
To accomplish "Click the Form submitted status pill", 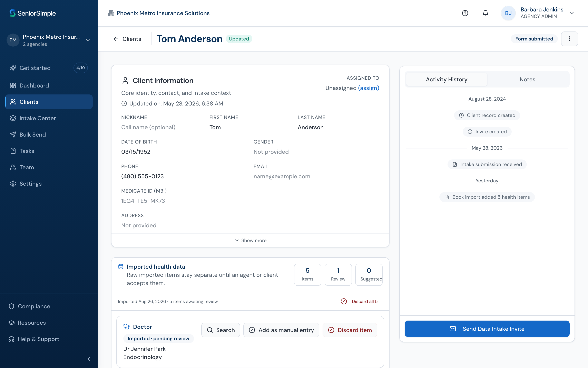I will click(534, 39).
